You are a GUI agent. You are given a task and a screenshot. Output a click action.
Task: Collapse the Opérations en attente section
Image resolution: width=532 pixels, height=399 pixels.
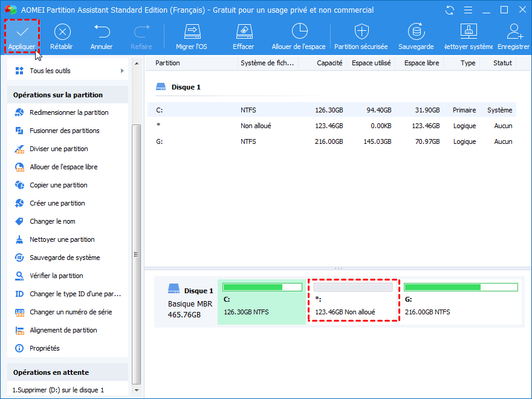tap(51, 372)
